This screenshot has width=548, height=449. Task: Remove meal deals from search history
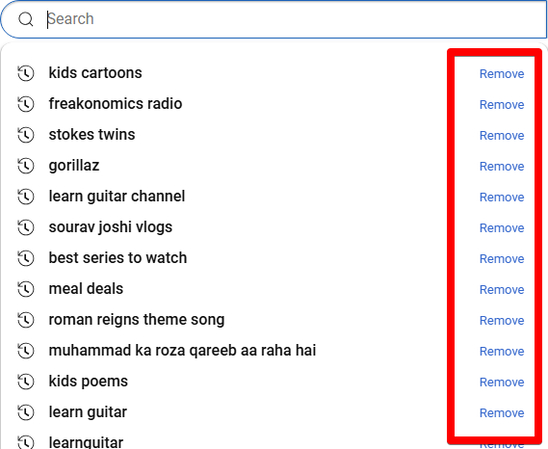502,289
